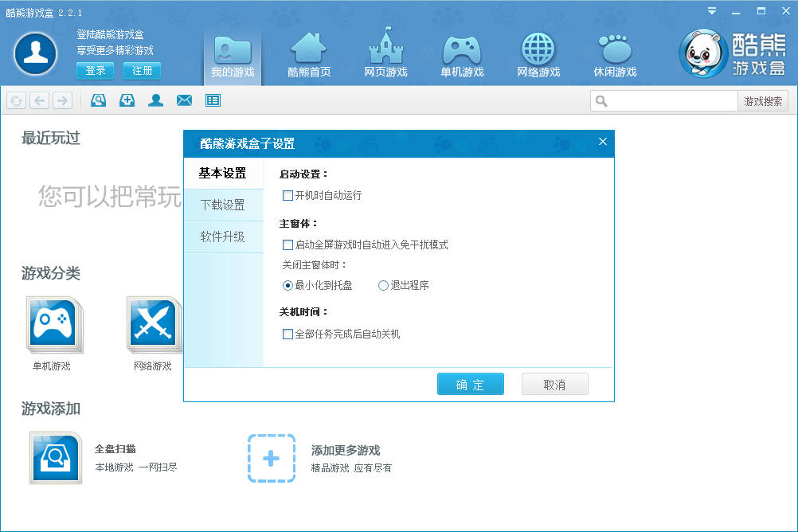The width and height of the screenshot is (798, 532).
Task: Open the title bar dropdown menu arrow
Action: [x=712, y=10]
